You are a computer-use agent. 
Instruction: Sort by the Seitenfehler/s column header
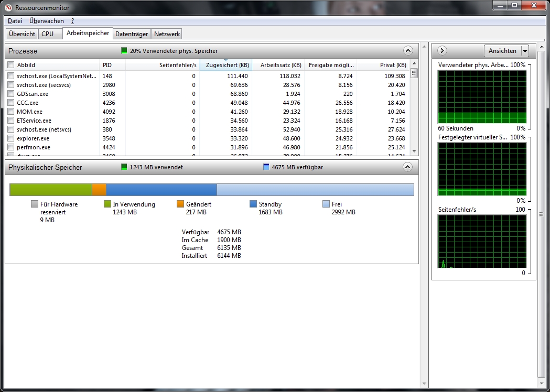click(x=163, y=65)
